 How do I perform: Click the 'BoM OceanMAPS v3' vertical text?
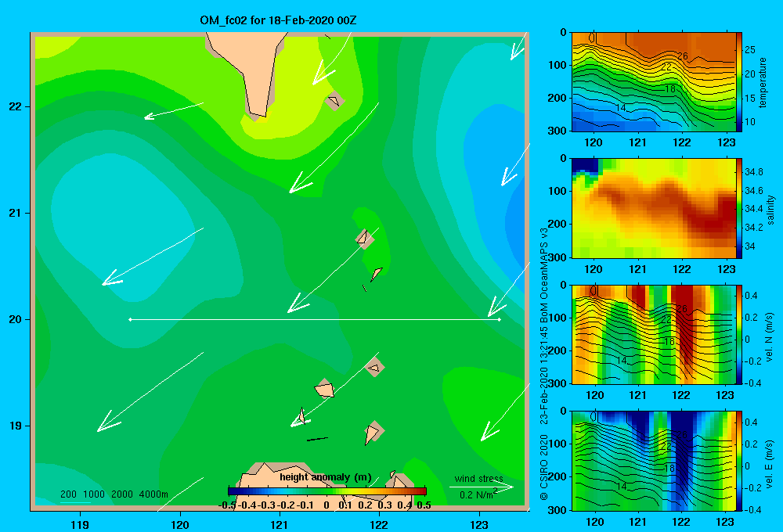(544, 270)
